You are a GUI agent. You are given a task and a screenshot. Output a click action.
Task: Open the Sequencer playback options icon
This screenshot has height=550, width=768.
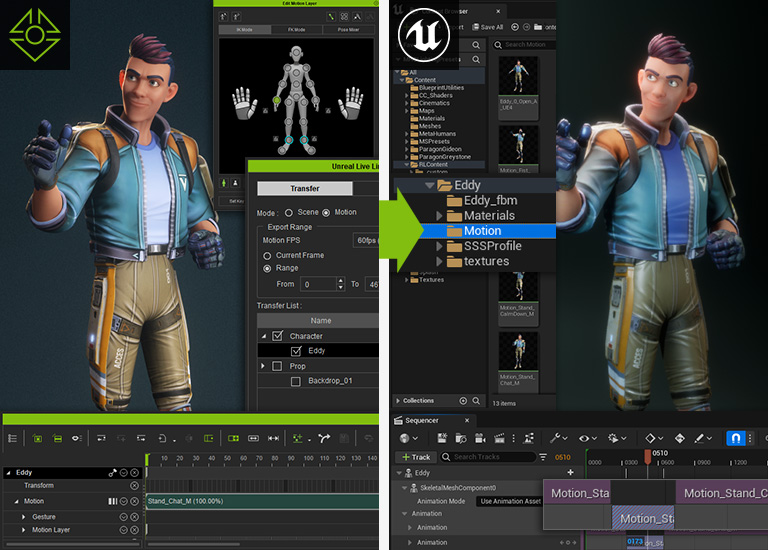click(616, 438)
